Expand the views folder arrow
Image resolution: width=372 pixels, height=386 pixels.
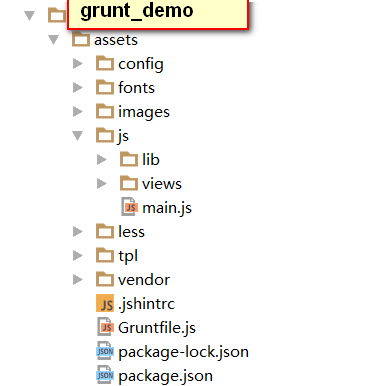(x=102, y=184)
